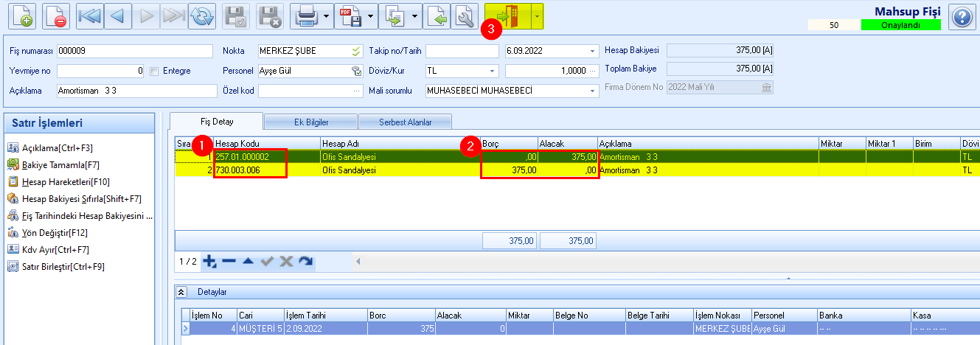Go to the first record with the toolbar arrow
This screenshot has height=345, width=980.
pyautogui.click(x=89, y=15)
